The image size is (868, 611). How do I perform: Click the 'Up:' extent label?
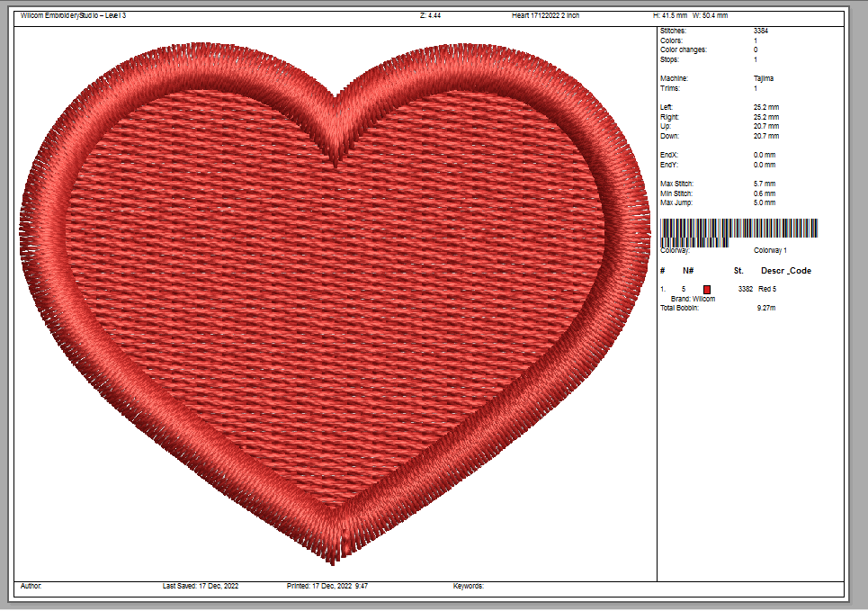[x=665, y=126]
